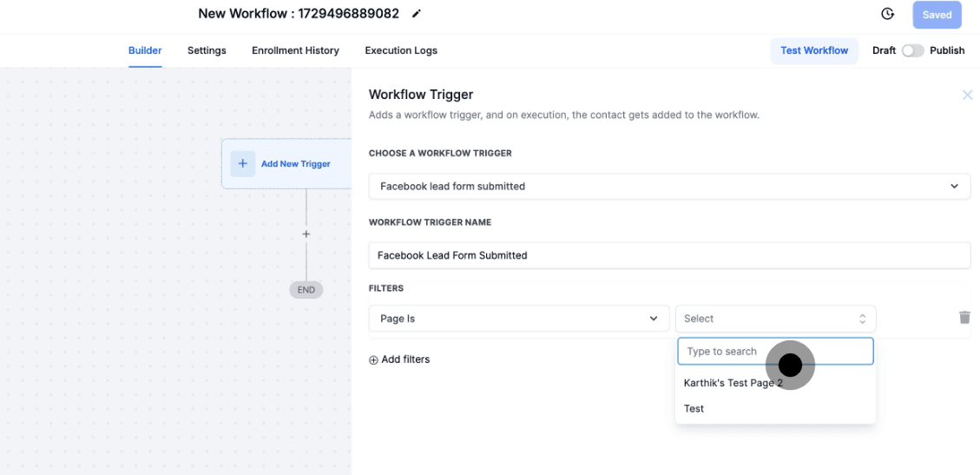
Task: Close the Workflow Trigger panel
Action: tap(967, 95)
